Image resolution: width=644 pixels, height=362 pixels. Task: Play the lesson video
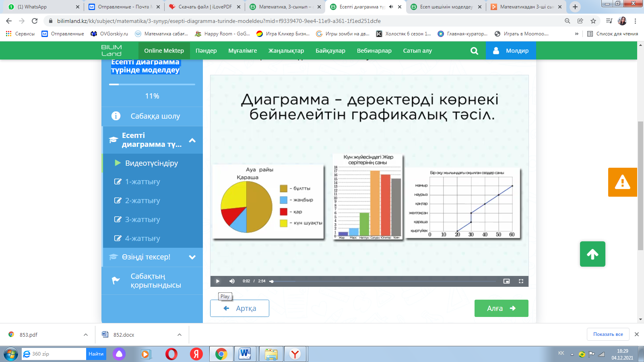pyautogui.click(x=218, y=281)
